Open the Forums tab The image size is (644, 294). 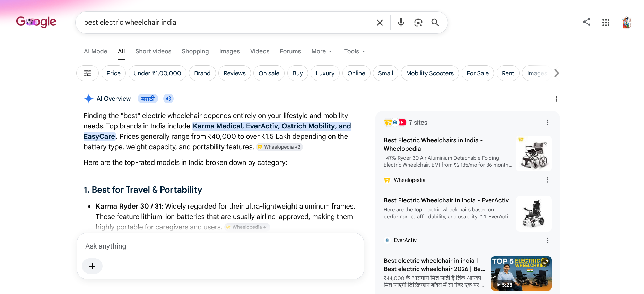290,51
